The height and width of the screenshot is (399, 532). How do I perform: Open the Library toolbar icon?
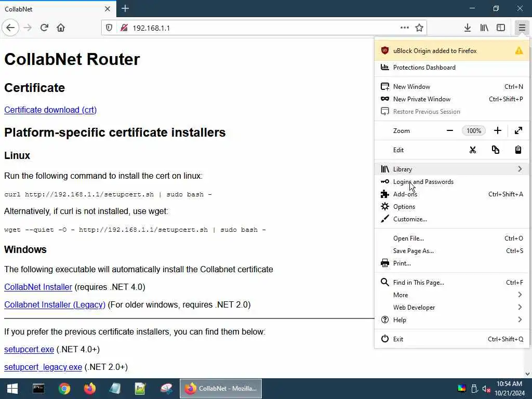(484, 28)
